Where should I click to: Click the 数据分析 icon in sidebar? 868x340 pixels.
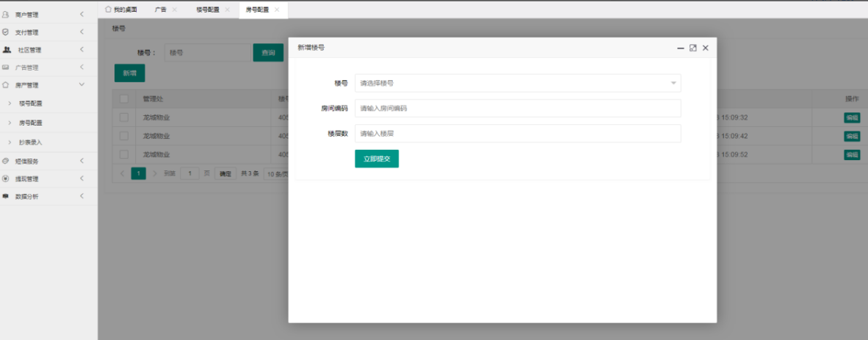pyautogui.click(x=6, y=196)
